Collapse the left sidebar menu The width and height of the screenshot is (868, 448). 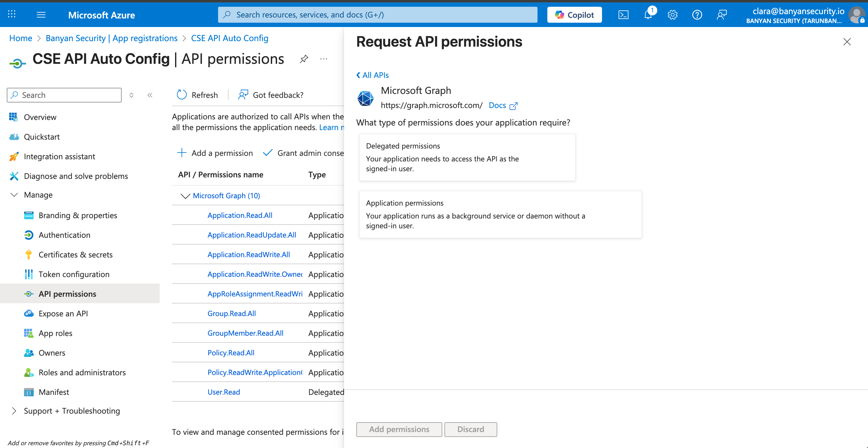150,95
